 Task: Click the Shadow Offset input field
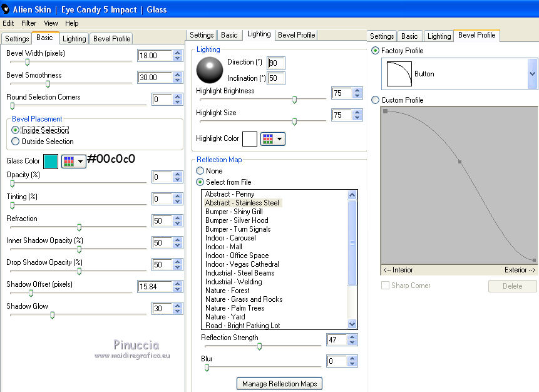click(x=155, y=287)
